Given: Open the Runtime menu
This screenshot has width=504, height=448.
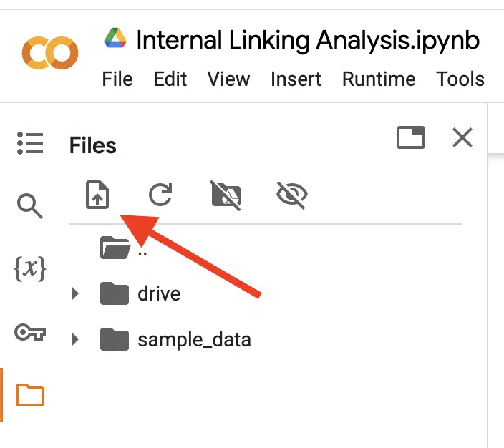Looking at the screenshot, I should click(x=379, y=79).
